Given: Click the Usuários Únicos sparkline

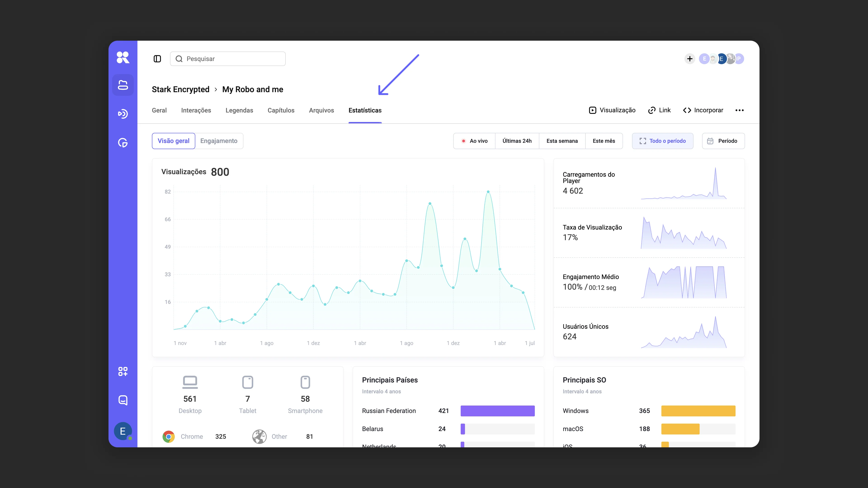Looking at the screenshot, I should pos(684,332).
